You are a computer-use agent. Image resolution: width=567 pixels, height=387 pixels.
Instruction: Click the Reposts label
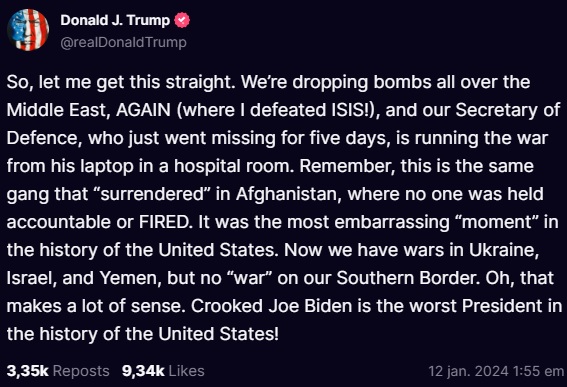[x=81, y=371]
